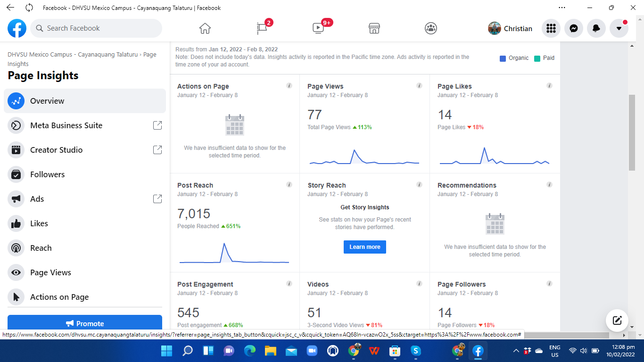Click the external-link icon beside Meta Business Suite
Viewport: 644px width, 362px height.
point(157,125)
